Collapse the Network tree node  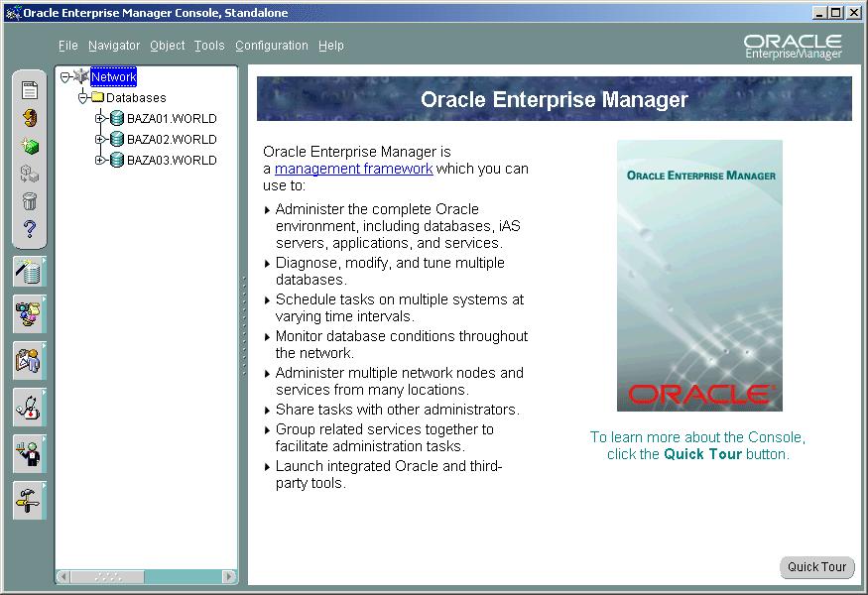click(65, 77)
